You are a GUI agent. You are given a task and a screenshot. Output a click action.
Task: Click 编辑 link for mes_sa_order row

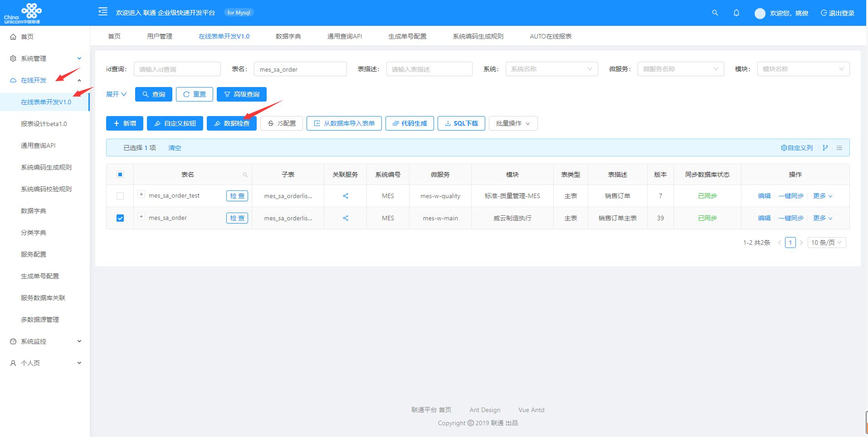pos(764,218)
